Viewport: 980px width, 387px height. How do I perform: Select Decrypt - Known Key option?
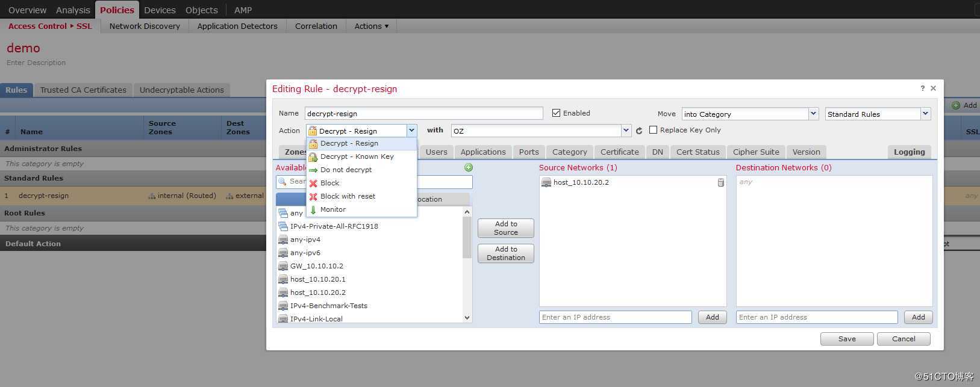pos(361,156)
